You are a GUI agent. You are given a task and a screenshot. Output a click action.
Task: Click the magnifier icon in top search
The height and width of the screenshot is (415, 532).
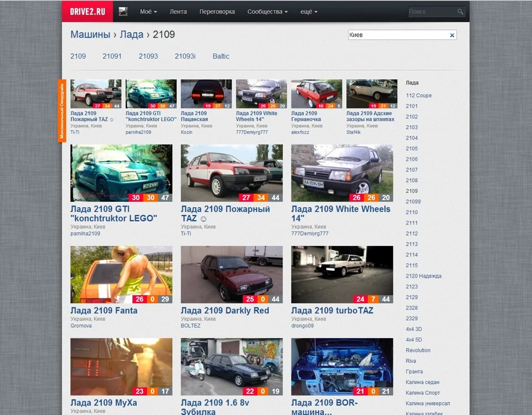coord(460,12)
